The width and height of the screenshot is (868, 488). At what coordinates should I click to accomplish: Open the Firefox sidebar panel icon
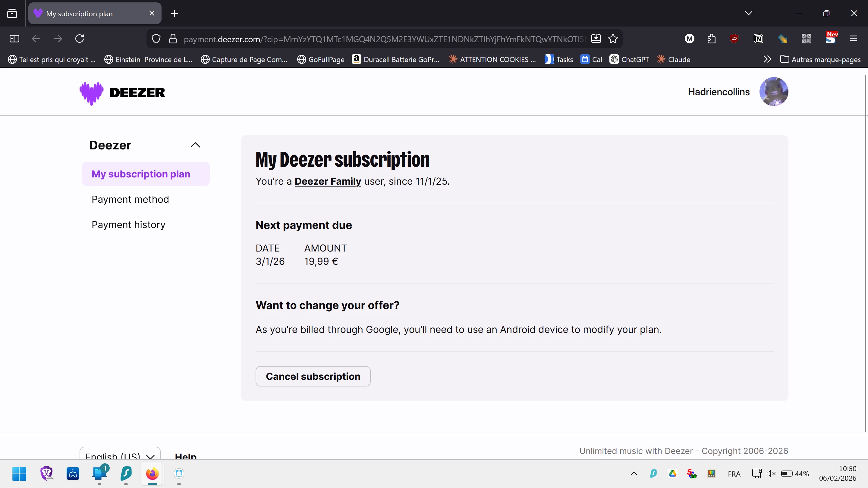tap(14, 39)
